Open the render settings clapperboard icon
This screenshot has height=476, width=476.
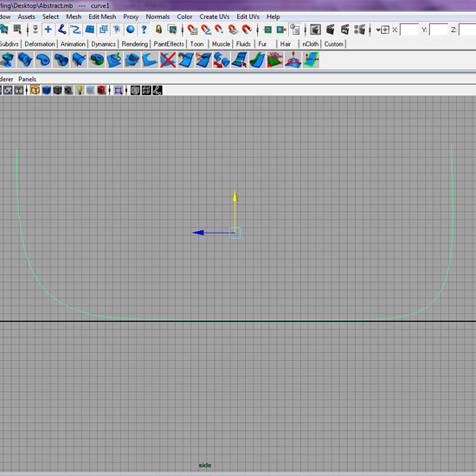pos(360,29)
